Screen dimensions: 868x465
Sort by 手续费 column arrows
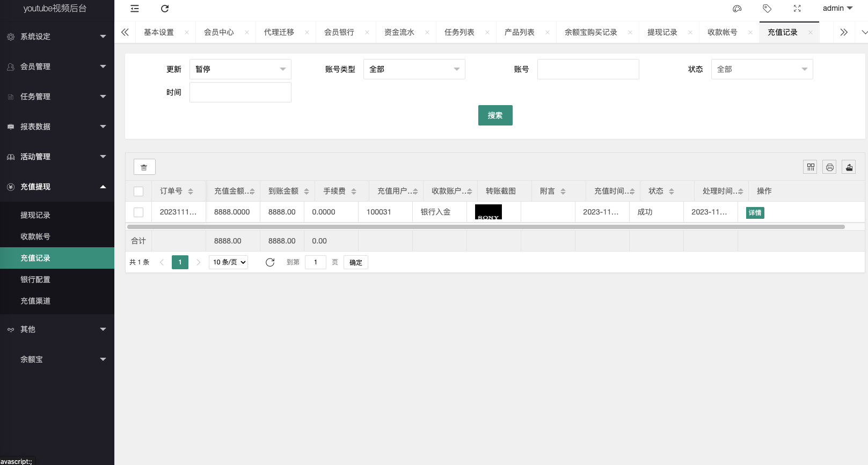point(354,191)
